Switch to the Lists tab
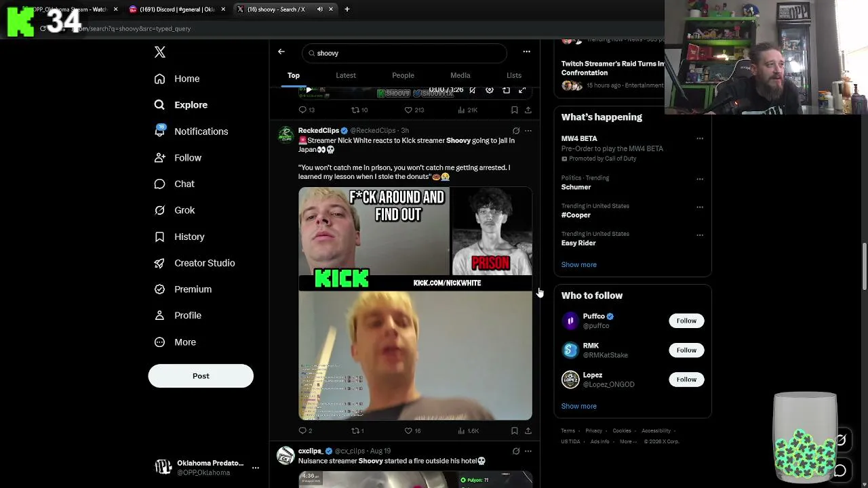The image size is (868, 488). tap(514, 75)
